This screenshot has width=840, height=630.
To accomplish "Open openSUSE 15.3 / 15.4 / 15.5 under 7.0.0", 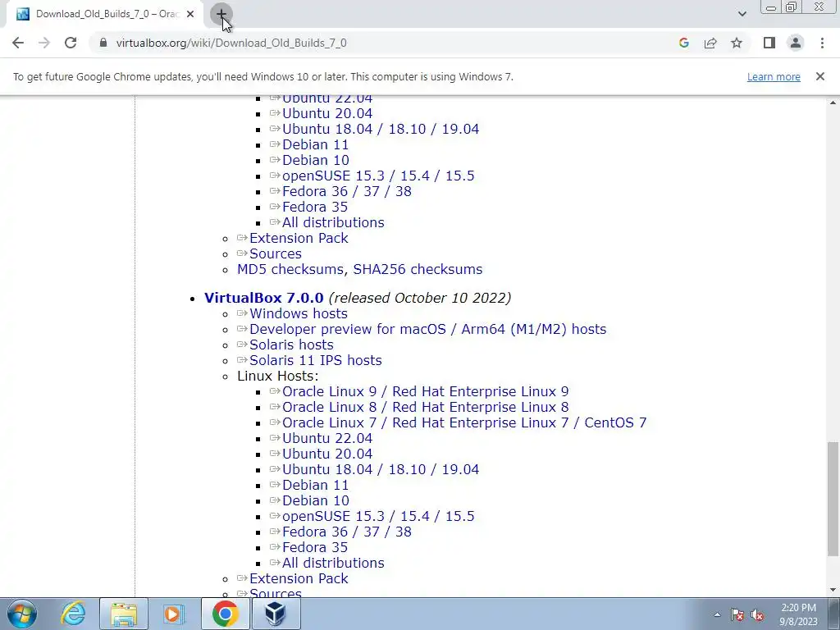I will (x=377, y=516).
